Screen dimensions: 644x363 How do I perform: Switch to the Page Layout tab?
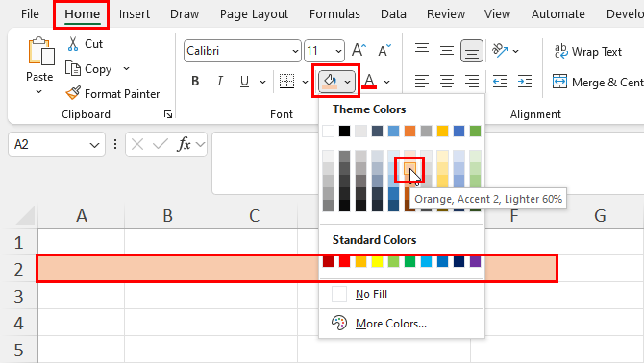coord(254,14)
